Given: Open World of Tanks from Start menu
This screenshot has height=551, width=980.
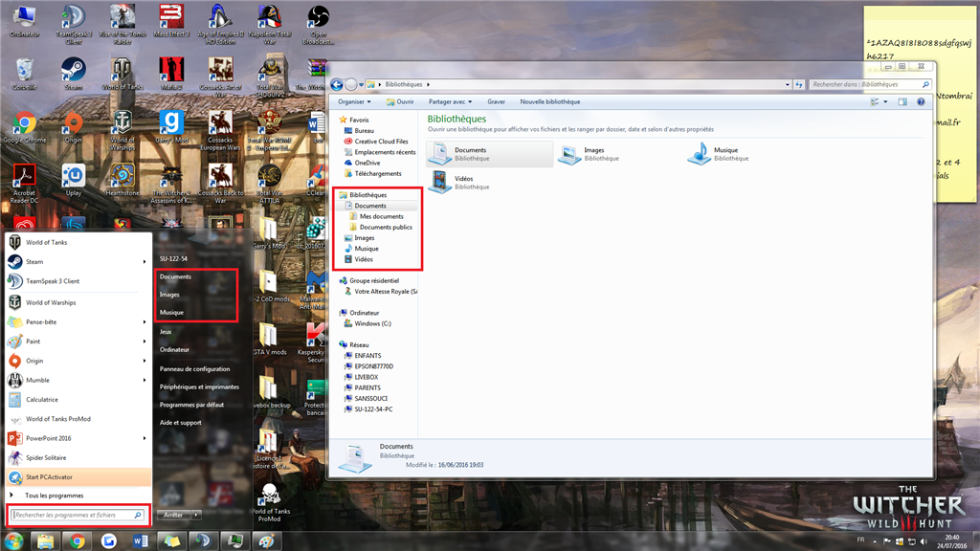Looking at the screenshot, I should [78, 242].
